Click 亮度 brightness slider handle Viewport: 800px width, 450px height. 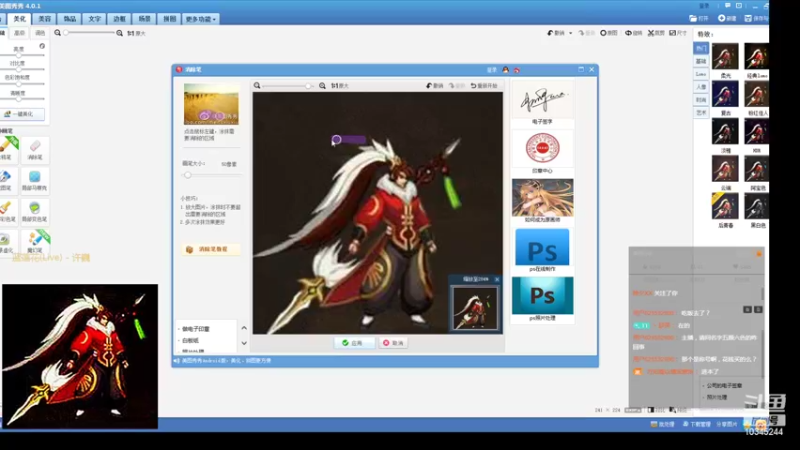tap(18, 55)
